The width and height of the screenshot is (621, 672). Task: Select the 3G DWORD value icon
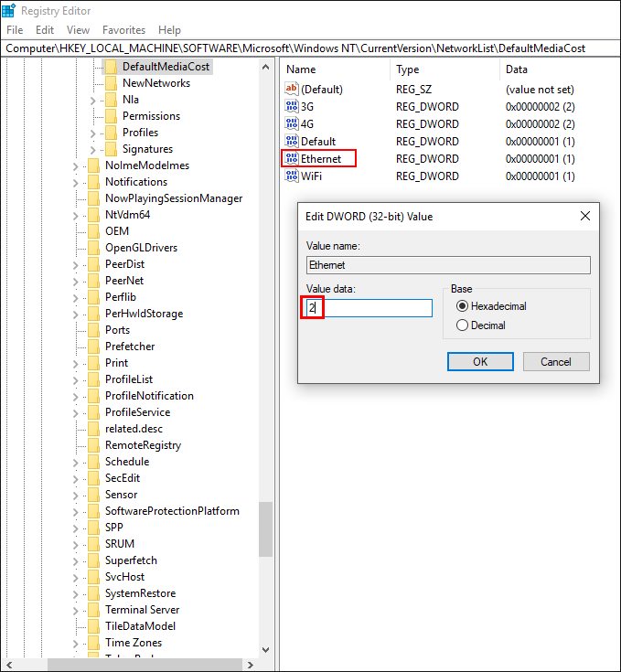coord(292,106)
